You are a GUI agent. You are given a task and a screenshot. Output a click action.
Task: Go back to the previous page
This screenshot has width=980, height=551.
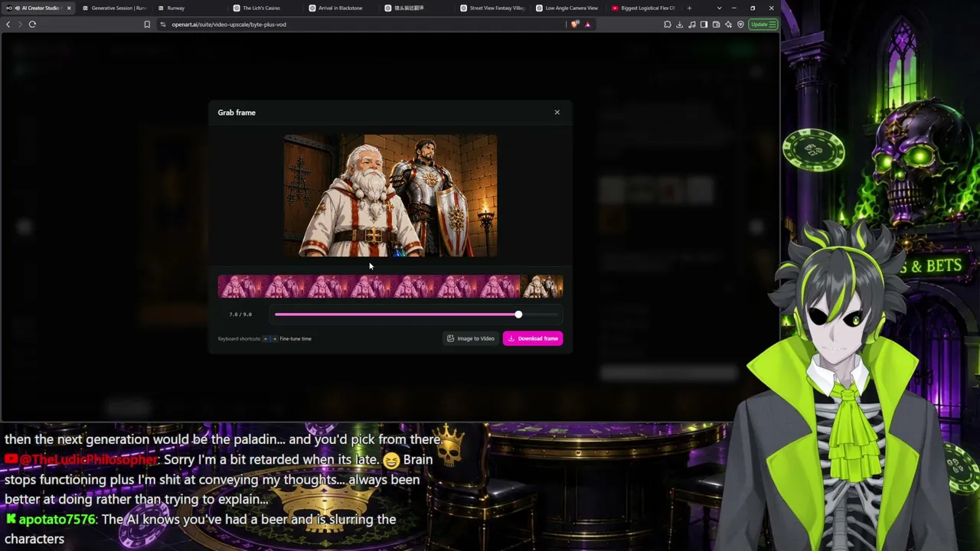tap(8, 24)
